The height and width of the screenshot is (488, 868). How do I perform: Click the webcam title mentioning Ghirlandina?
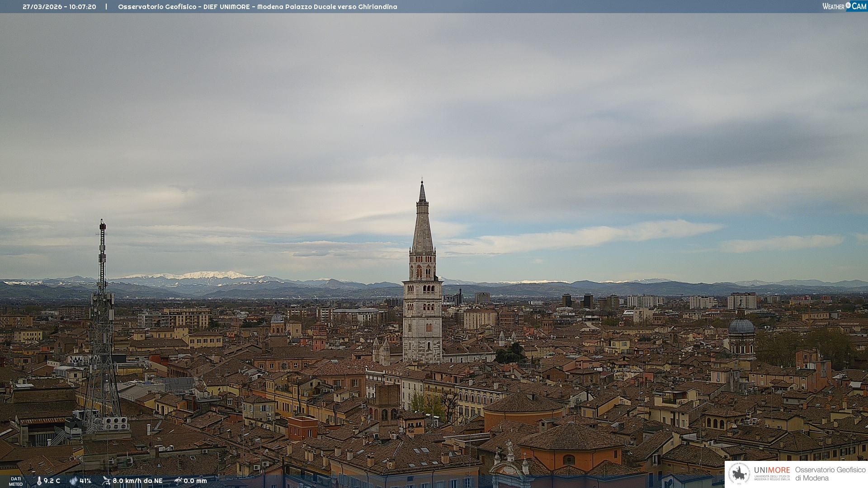click(257, 7)
